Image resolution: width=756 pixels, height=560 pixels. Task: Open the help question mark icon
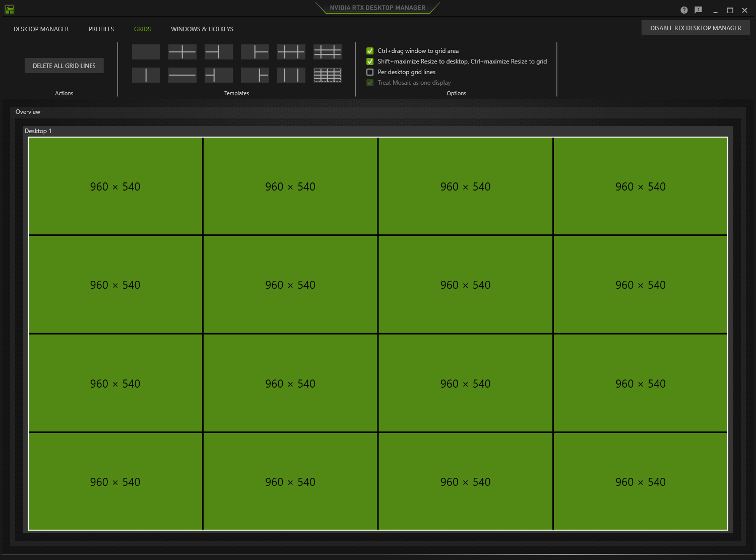(684, 10)
